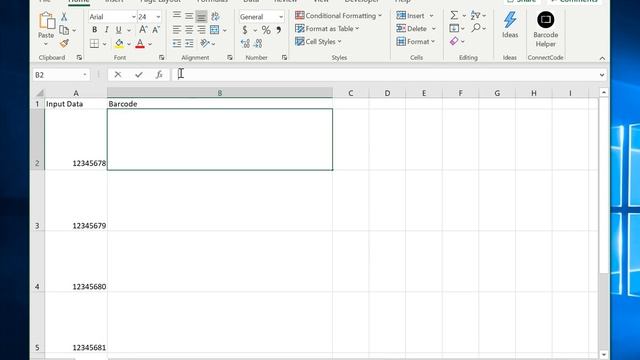Viewport: 640px width, 360px height.
Task: Align cell text to the middle vertically
Action: [189, 16]
